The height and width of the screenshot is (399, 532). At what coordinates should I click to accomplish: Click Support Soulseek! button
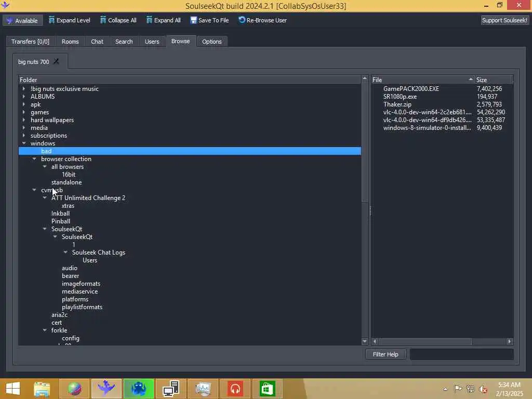(504, 20)
